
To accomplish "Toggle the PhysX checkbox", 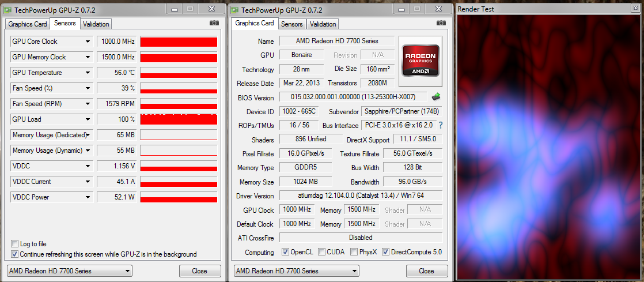I will [x=354, y=252].
